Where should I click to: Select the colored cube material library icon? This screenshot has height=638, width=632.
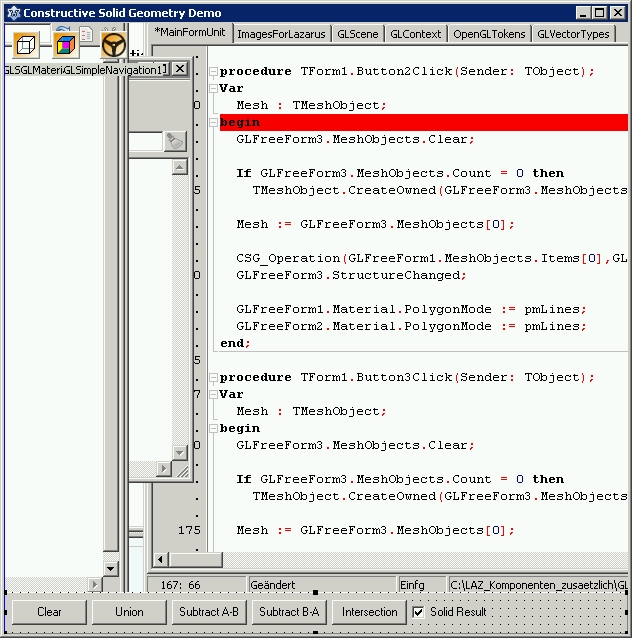pos(66,45)
